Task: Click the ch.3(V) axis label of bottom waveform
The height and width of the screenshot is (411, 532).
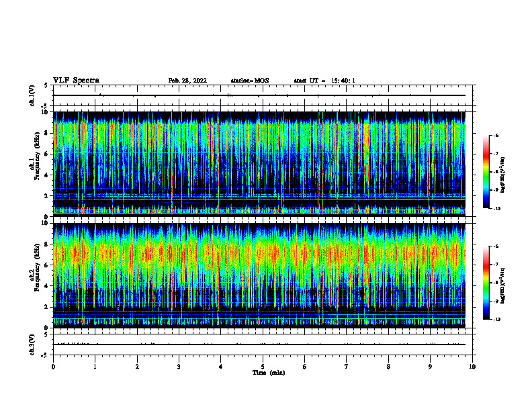Action: (32, 345)
